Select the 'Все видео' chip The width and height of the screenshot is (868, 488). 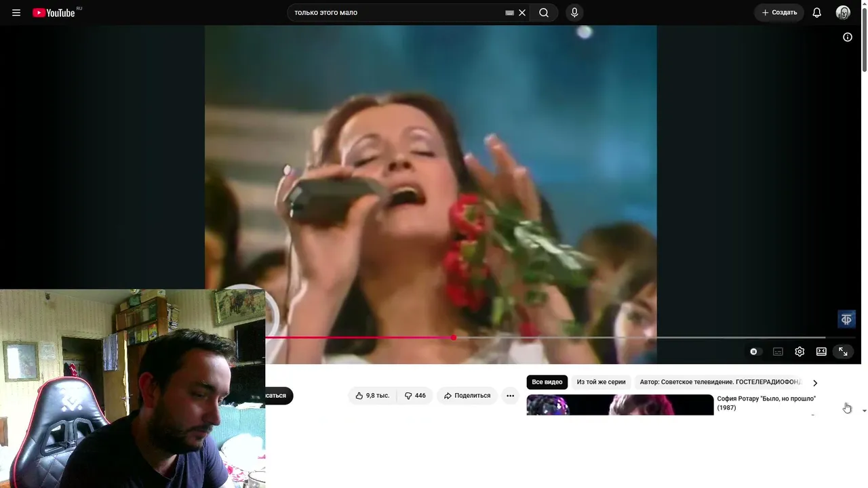click(547, 382)
